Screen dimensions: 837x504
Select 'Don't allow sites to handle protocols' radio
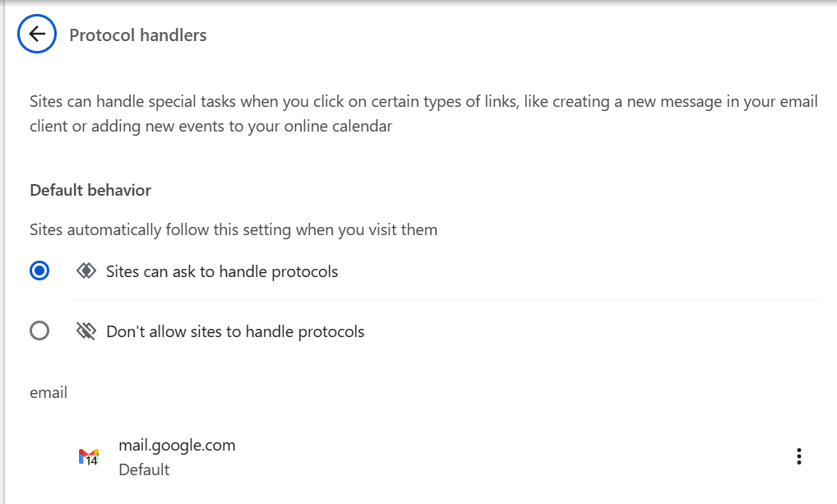click(x=39, y=331)
